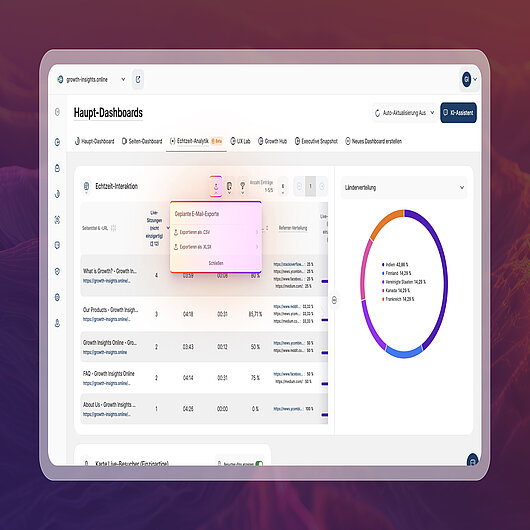Click Kanada 14,29 % legend entry
Viewport: 530px width, 530px height.
395,290
